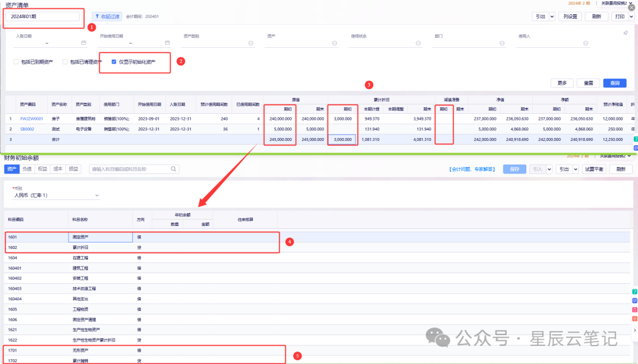Expand the 引出 dropdown arrow in 财务初始余额

coord(575,169)
